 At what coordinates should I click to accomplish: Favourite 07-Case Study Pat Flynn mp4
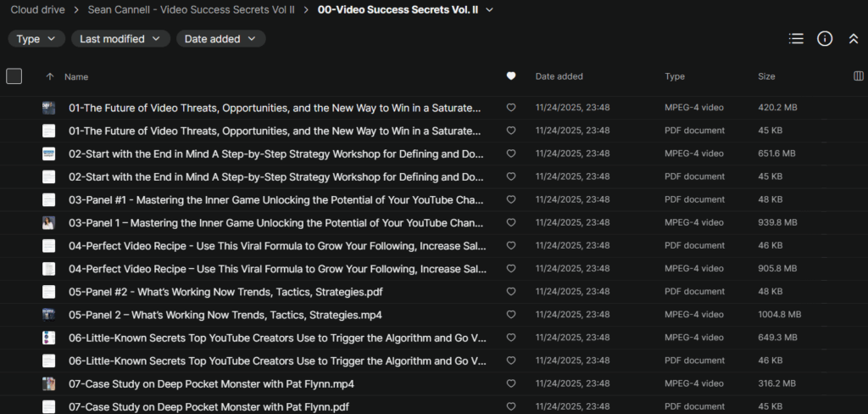pos(511,383)
